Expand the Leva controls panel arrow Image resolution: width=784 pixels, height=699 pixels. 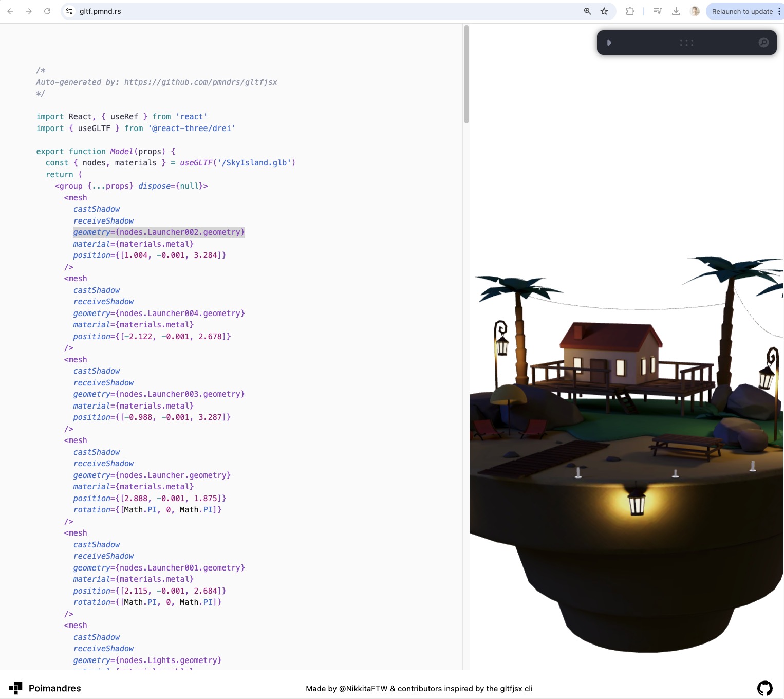609,43
